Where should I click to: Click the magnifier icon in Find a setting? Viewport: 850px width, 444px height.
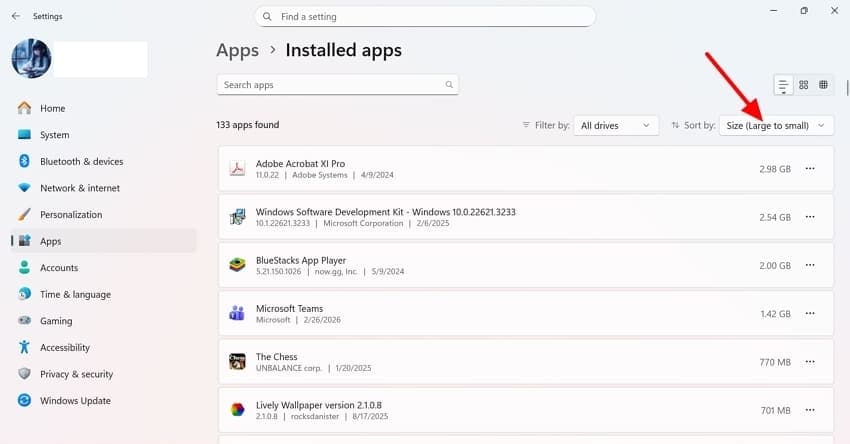click(267, 17)
